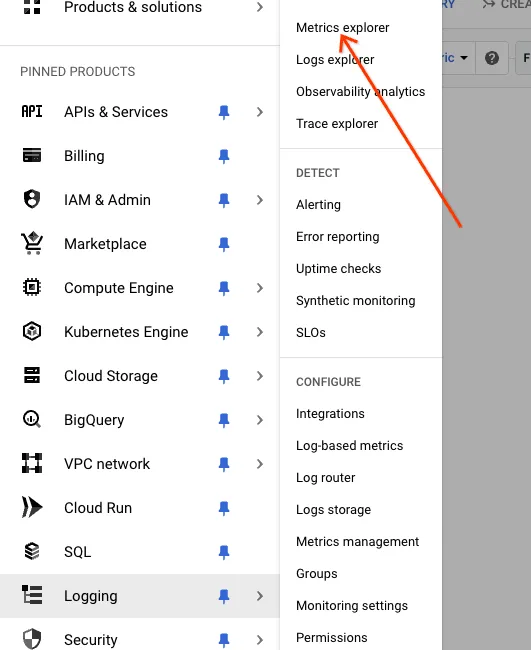Toggle the Logging pin icon

(x=224, y=596)
